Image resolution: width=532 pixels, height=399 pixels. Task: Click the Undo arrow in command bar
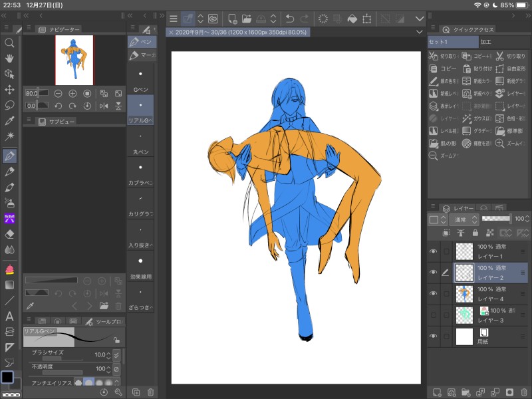tap(289, 19)
